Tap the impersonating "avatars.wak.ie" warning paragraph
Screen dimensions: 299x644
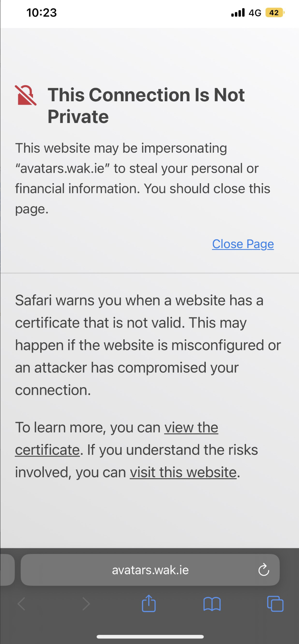(x=142, y=178)
